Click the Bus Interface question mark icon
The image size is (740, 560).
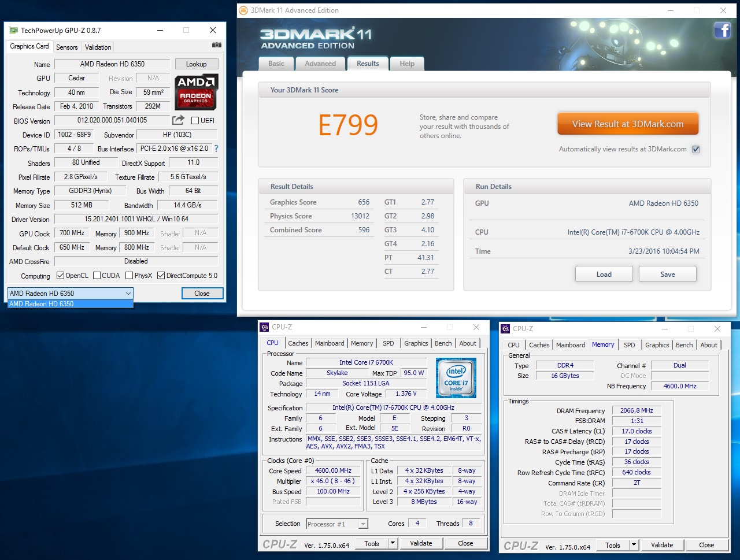(x=216, y=149)
